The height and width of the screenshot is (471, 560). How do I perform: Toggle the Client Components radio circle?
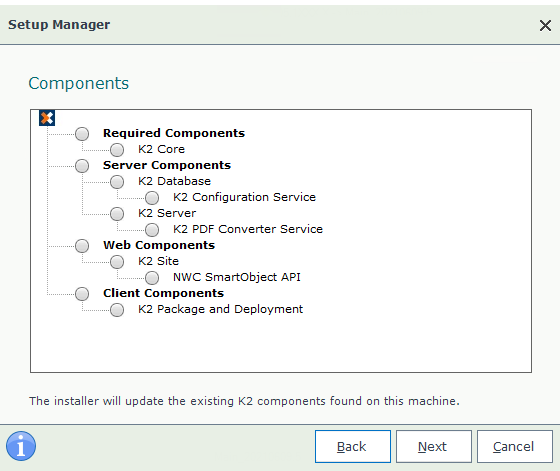[x=82, y=294]
